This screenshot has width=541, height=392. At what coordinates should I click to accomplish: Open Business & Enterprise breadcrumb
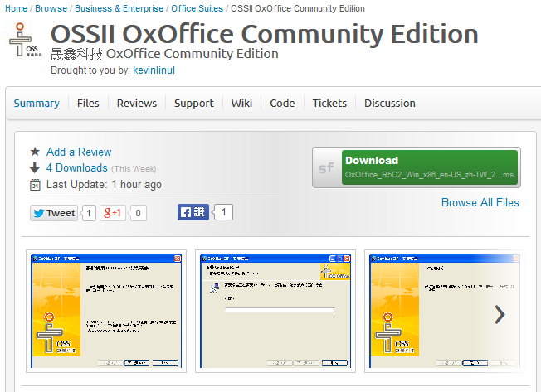pos(119,8)
